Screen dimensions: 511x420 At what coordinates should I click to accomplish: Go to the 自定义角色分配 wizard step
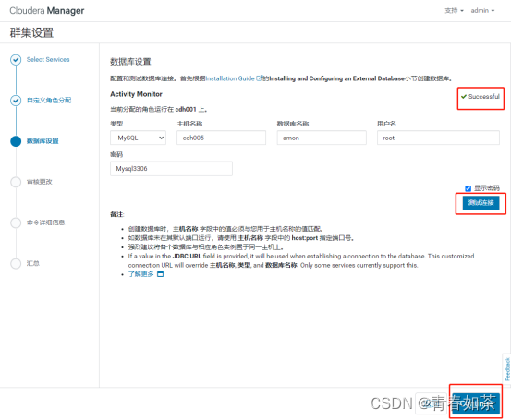click(49, 101)
